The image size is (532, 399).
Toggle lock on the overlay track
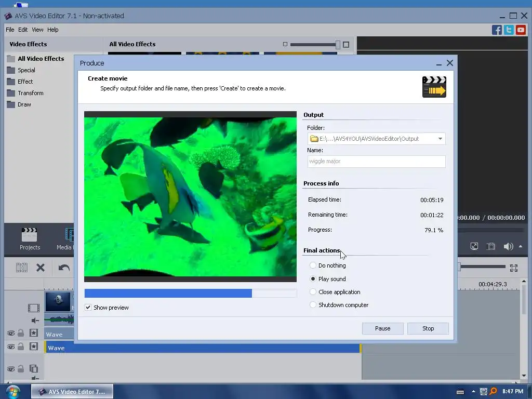coord(21,368)
